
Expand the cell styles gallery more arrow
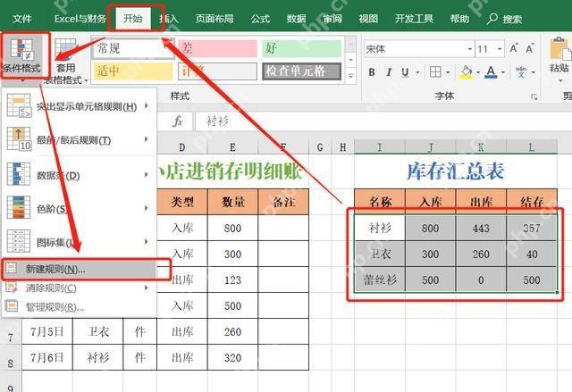coord(350,76)
